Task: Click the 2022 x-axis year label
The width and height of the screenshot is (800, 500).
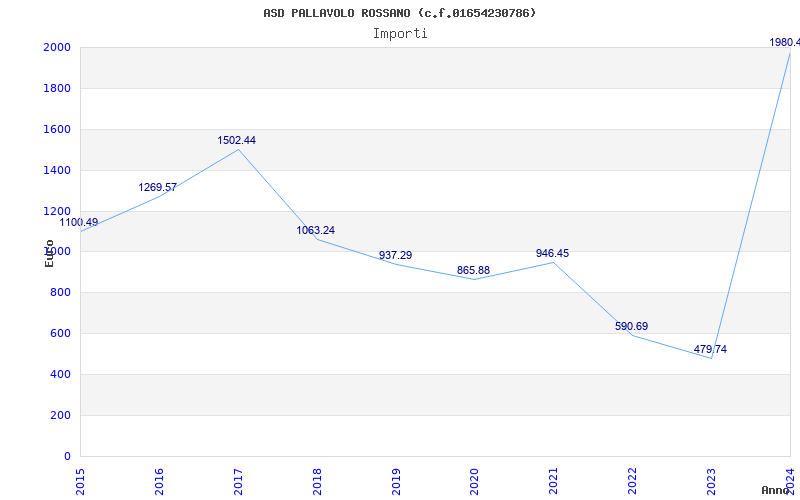Action: point(633,482)
